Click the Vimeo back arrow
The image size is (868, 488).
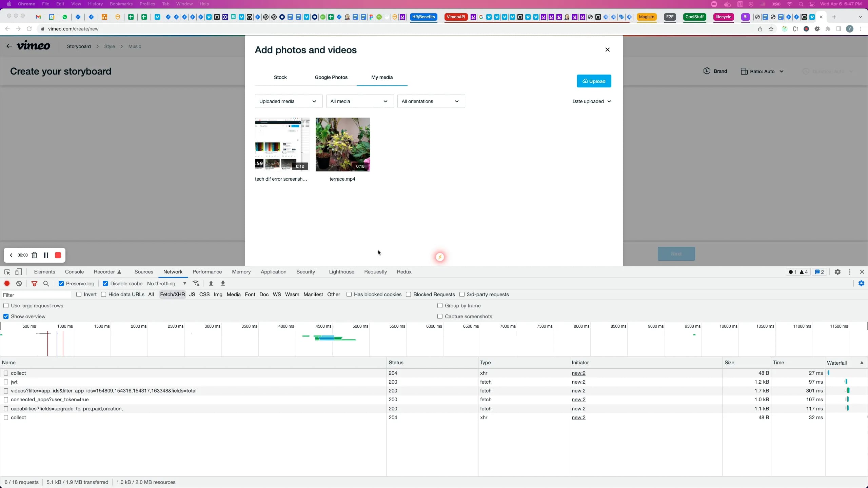coord(9,46)
